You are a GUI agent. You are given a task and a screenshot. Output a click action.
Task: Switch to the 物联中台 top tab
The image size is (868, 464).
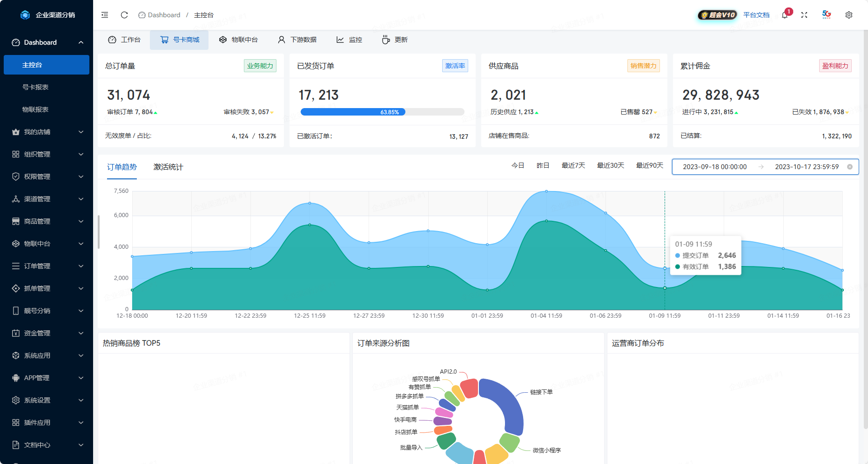click(238, 40)
